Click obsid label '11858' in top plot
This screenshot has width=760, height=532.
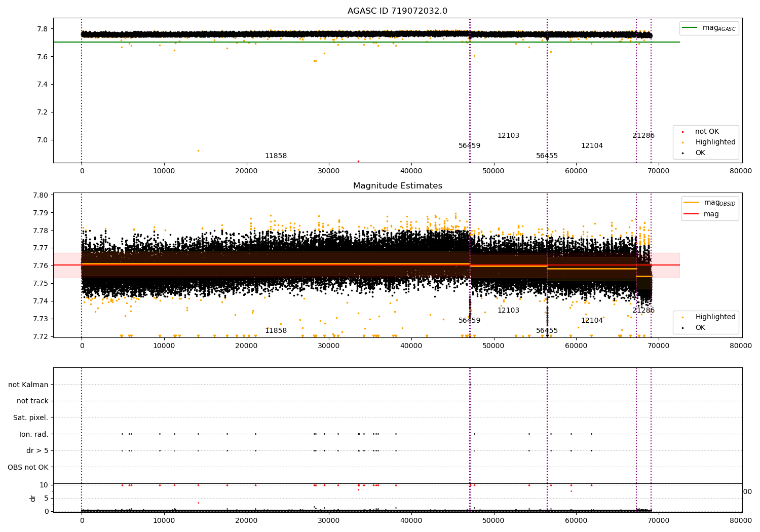[x=276, y=156]
